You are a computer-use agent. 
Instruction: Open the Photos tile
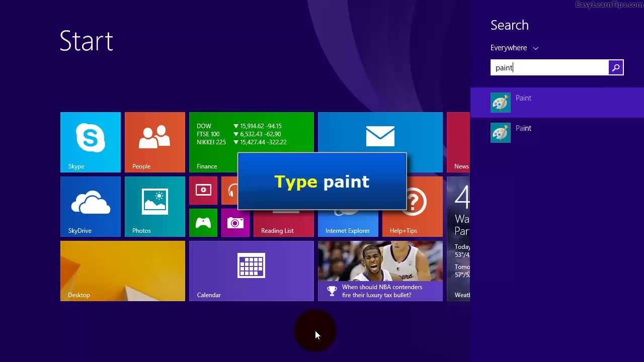click(x=155, y=207)
